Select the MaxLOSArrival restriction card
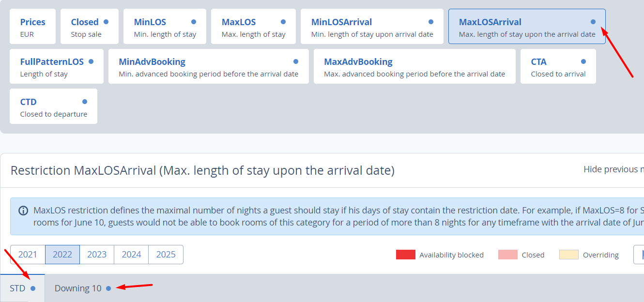The height and width of the screenshot is (302, 644). 527,26
